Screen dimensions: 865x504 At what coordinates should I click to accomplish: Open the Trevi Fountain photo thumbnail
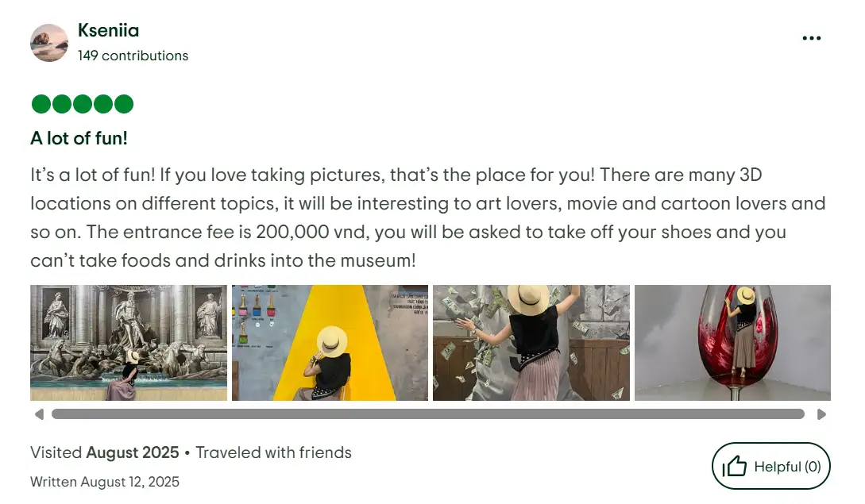click(x=129, y=342)
